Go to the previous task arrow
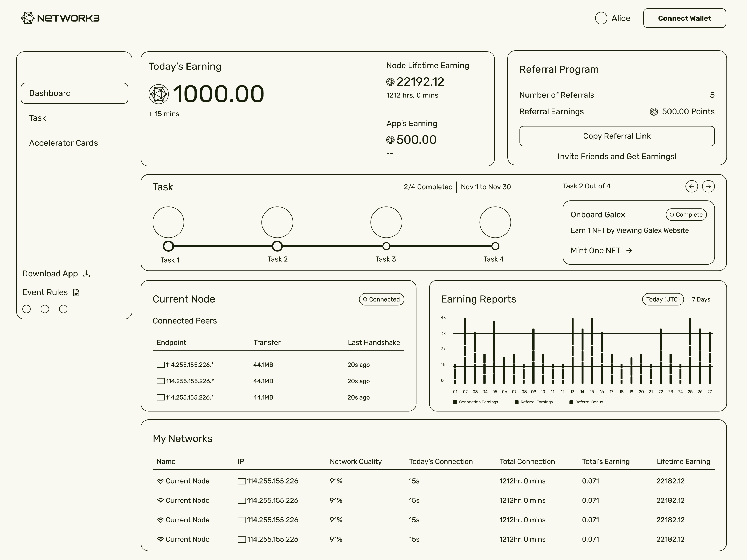The height and width of the screenshot is (560, 747). (691, 186)
